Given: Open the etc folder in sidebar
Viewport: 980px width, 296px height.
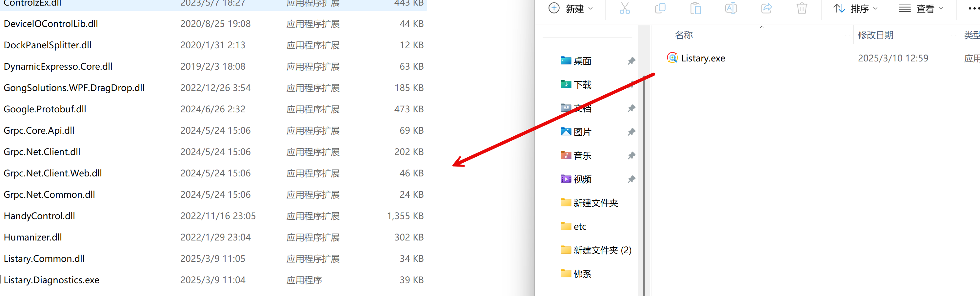Looking at the screenshot, I should (x=580, y=227).
